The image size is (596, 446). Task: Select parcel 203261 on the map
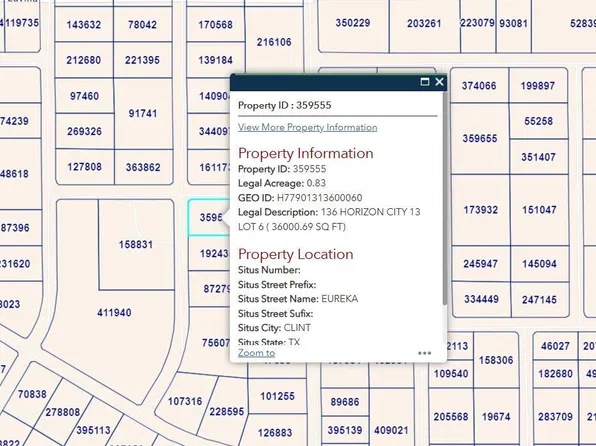point(424,24)
